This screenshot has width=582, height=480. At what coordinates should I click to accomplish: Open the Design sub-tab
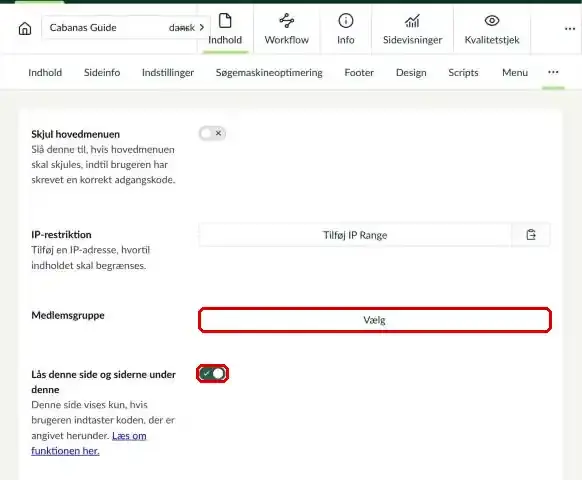pyautogui.click(x=411, y=72)
